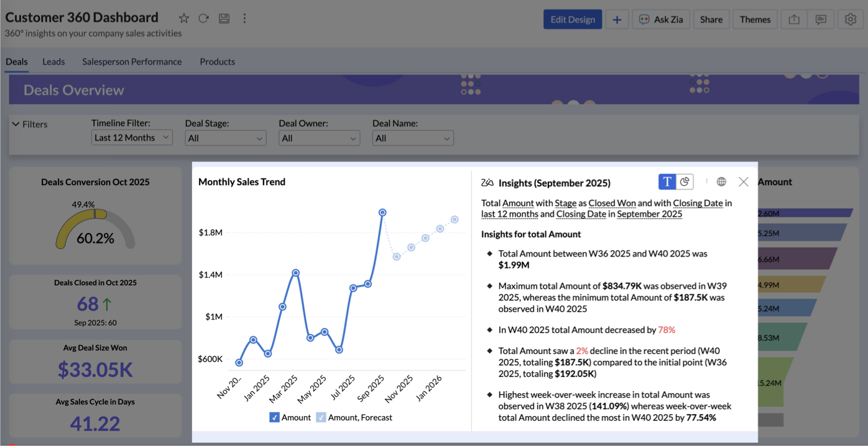The image size is (868, 446).
Task: Uncheck the Amount legend checkbox
Action: (x=274, y=417)
